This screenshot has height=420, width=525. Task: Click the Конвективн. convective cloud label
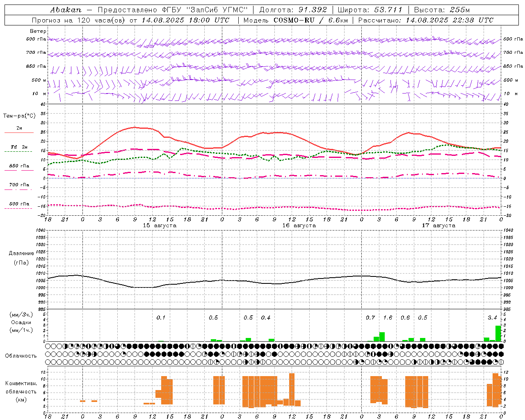[x=21, y=383]
